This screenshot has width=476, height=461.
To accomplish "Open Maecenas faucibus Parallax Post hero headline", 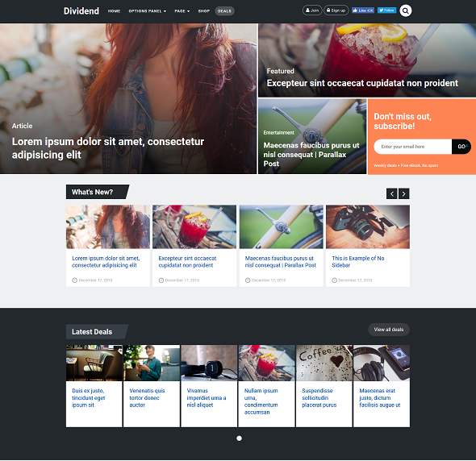I will (x=311, y=155).
